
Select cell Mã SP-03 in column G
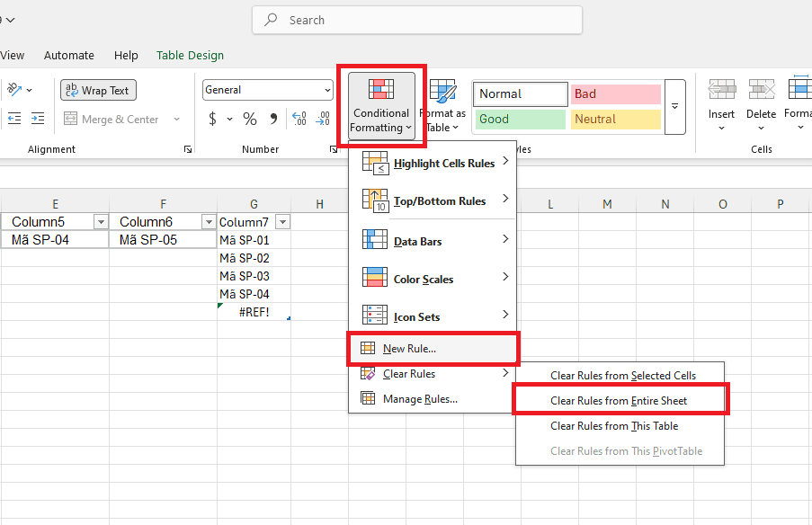click(254, 276)
